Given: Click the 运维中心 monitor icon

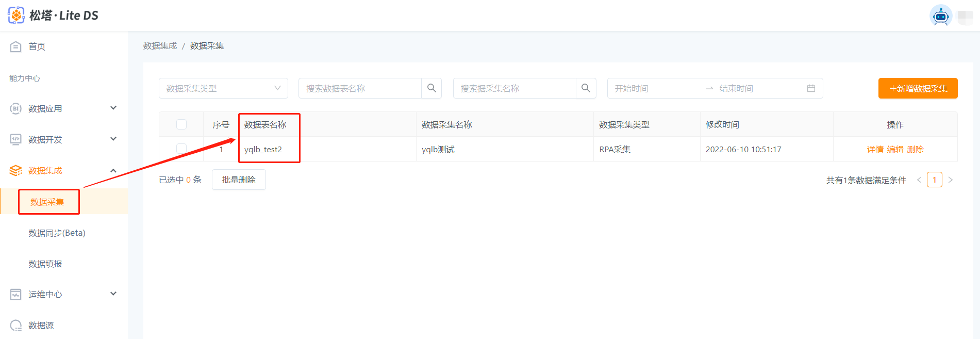Looking at the screenshot, I should [x=16, y=294].
